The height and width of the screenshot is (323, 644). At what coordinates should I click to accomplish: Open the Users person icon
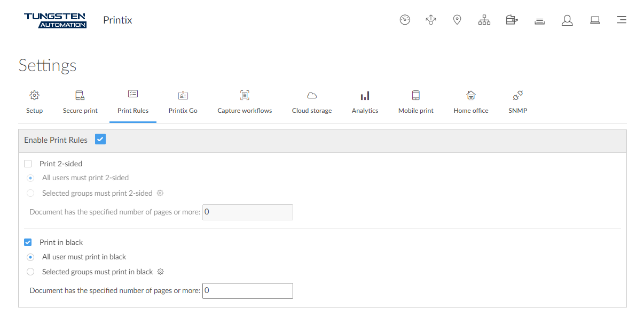point(567,20)
